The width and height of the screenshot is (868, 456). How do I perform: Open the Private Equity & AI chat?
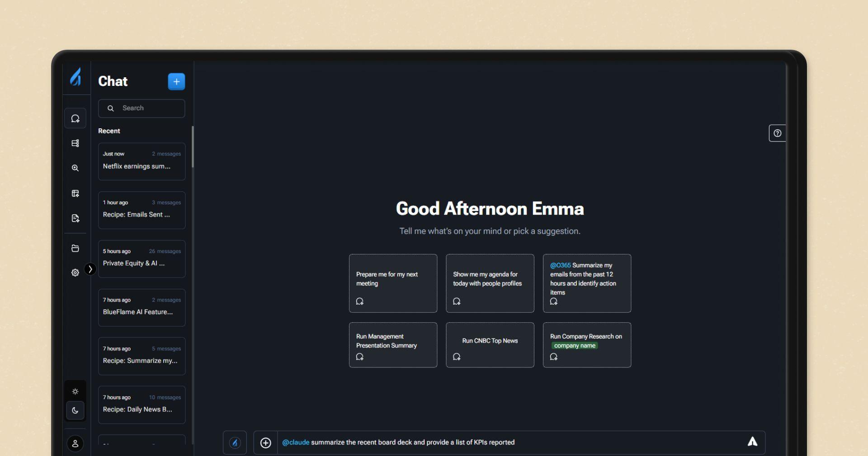(x=142, y=259)
